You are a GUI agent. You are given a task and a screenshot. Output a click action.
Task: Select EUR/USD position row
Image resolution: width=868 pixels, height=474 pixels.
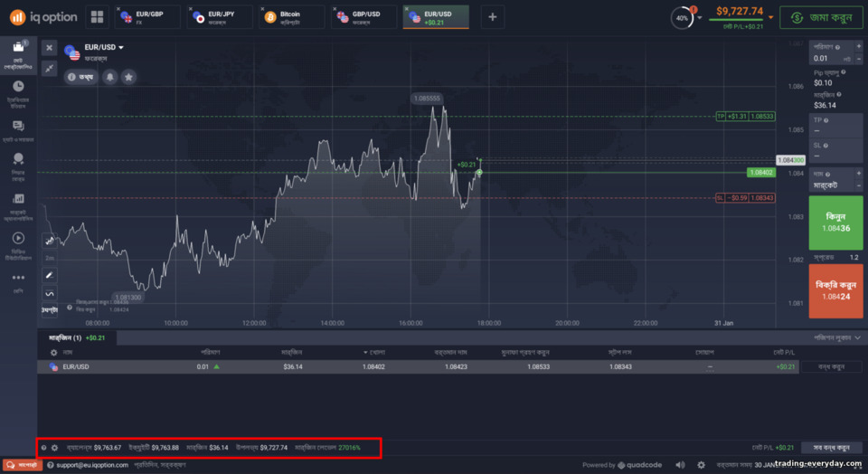[418, 367]
